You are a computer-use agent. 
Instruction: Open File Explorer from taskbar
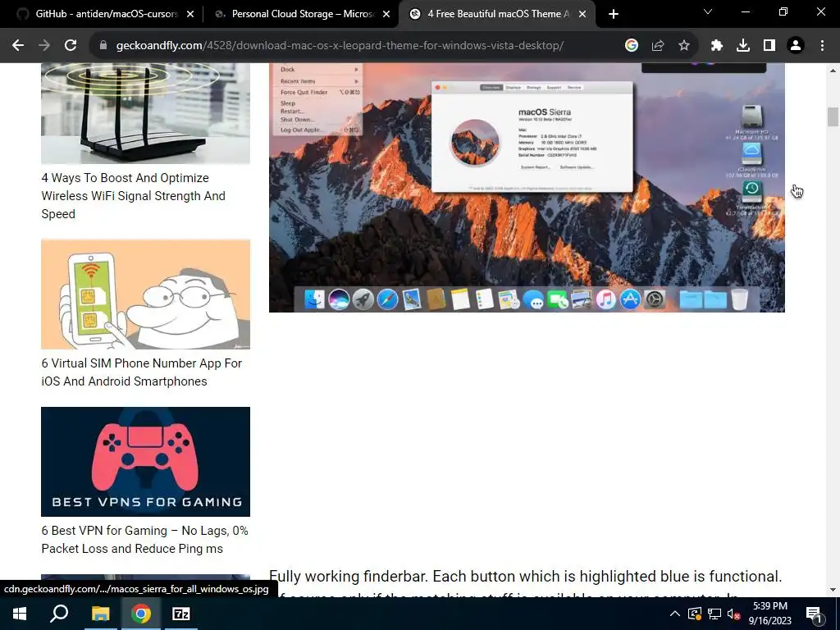pos(100,614)
